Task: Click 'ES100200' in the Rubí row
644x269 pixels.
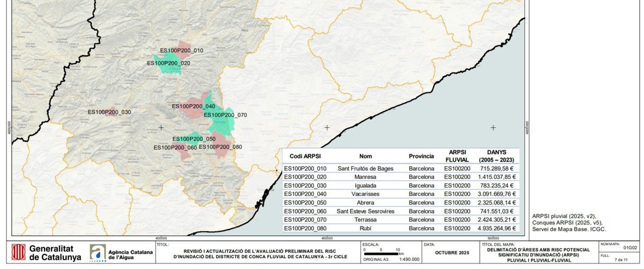Action: pyautogui.click(x=457, y=229)
